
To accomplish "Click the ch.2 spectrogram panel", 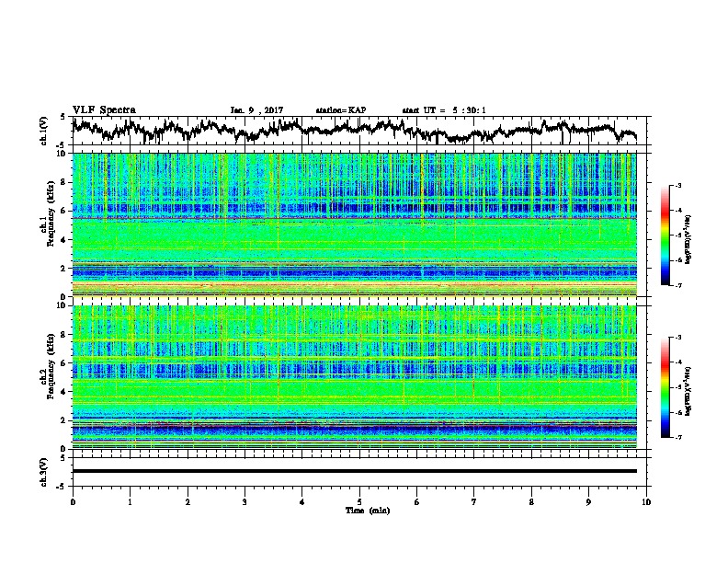I will click(355, 377).
